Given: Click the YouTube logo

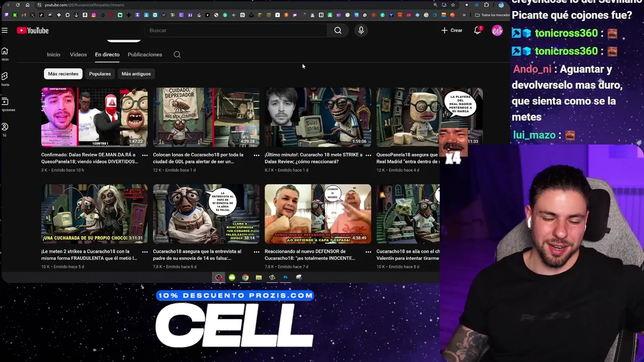Looking at the screenshot, I should [x=33, y=31].
